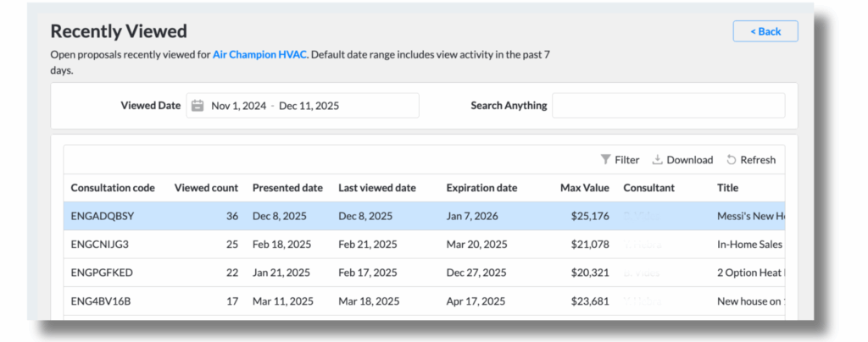
Task: Sort by Viewed count column header
Action: [206, 188]
